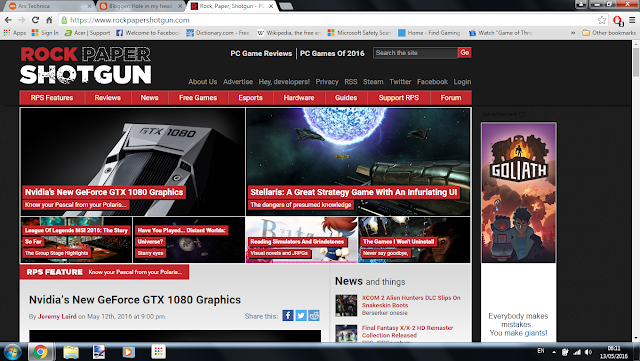Screen dimensions: 640x361
Task: Open the Twitter header link
Action: pos(400,82)
